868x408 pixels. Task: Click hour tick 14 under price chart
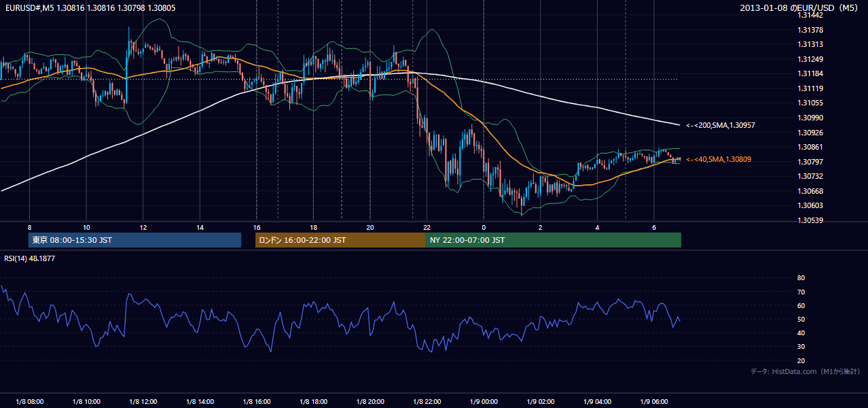(x=200, y=227)
